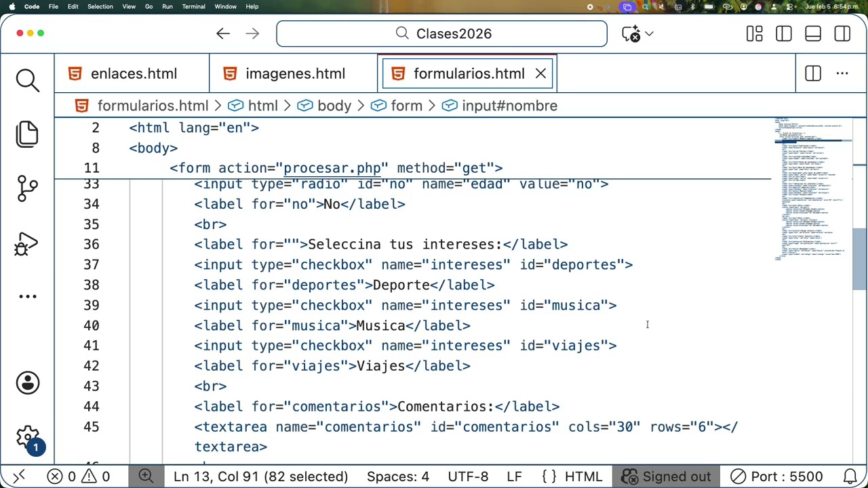This screenshot has width=868, height=488.
Task: Click Signed out Copilot status
Action: tap(666, 476)
